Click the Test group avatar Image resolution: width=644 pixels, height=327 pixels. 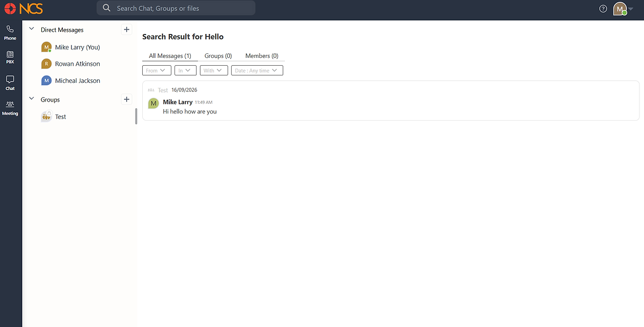tap(46, 117)
